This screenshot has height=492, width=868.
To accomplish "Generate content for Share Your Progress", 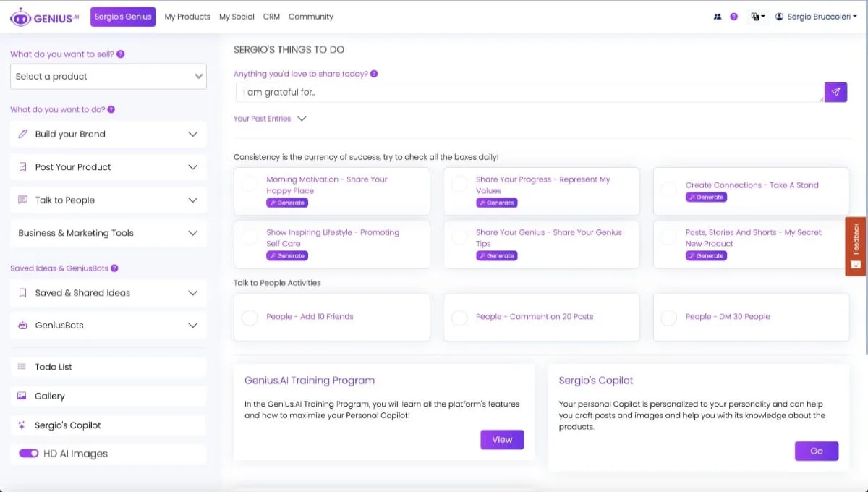I will 497,203.
